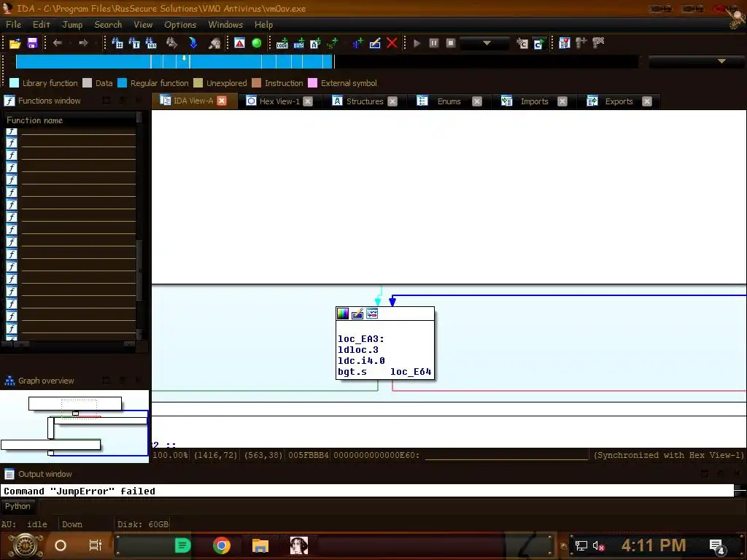Open the Edit menu
The height and width of the screenshot is (560, 747).
[42, 25]
